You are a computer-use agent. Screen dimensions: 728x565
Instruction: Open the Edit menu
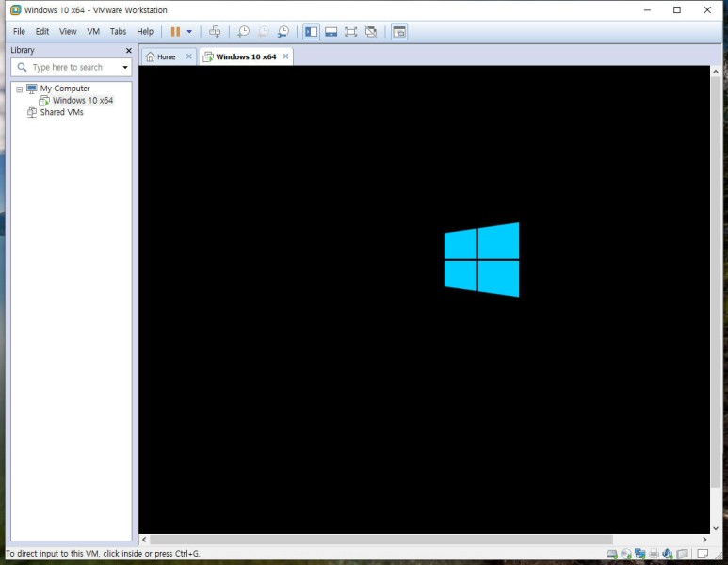coord(42,32)
